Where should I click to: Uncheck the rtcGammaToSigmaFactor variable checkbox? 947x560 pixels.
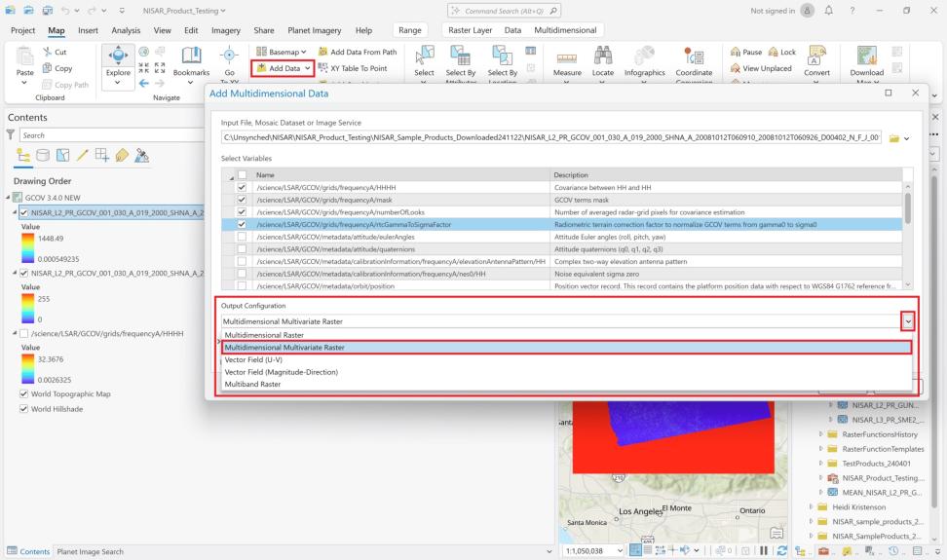[242, 224]
